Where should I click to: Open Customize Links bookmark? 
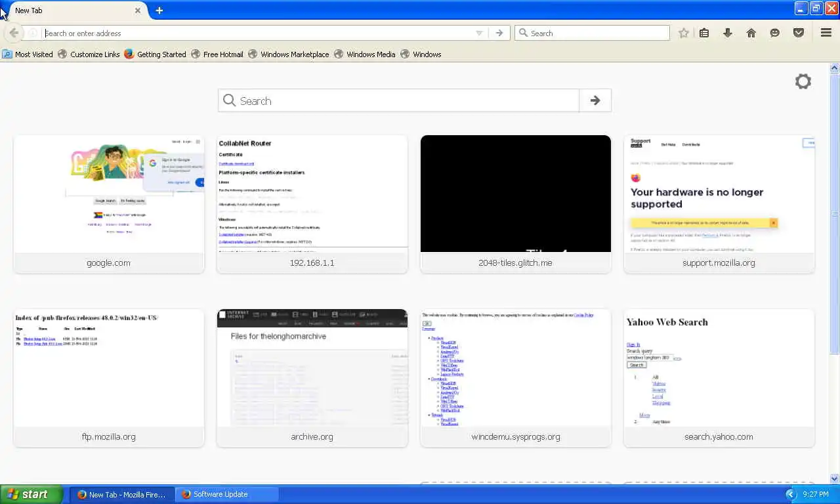[89, 54]
